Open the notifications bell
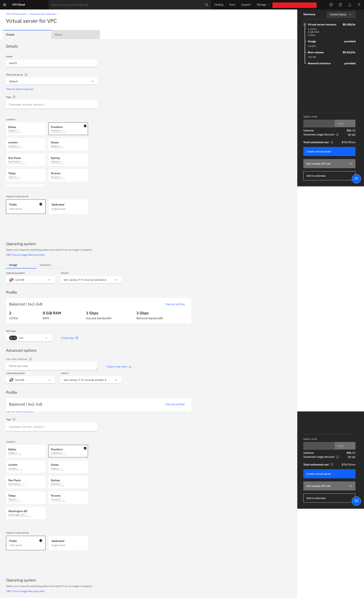The height and width of the screenshot is (598, 364). tap(350, 5)
